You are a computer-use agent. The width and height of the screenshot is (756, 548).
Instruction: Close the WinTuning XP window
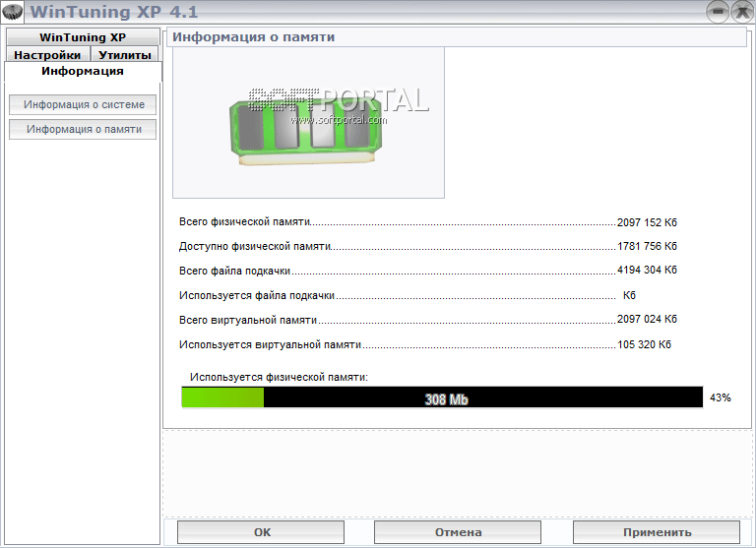click(x=742, y=12)
